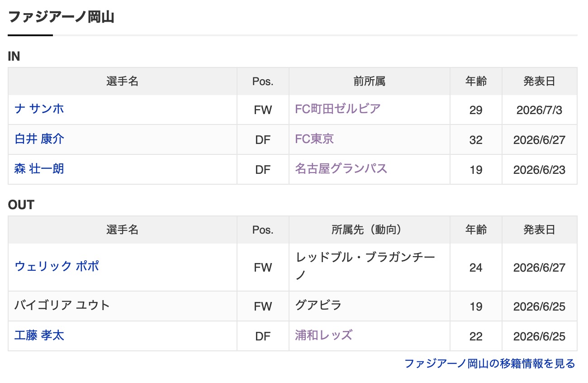Open player link ウェリック ポポ
588x383 pixels.
57,266
